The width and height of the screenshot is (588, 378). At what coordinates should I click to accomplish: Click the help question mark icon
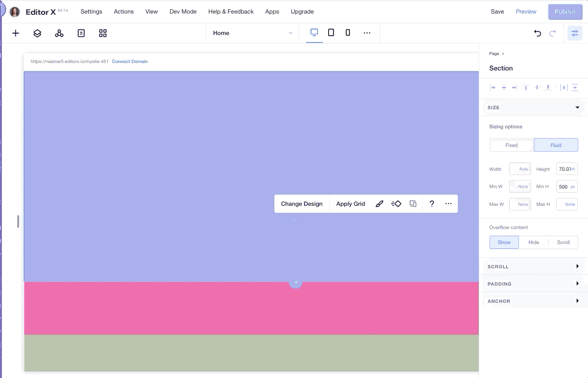point(432,204)
